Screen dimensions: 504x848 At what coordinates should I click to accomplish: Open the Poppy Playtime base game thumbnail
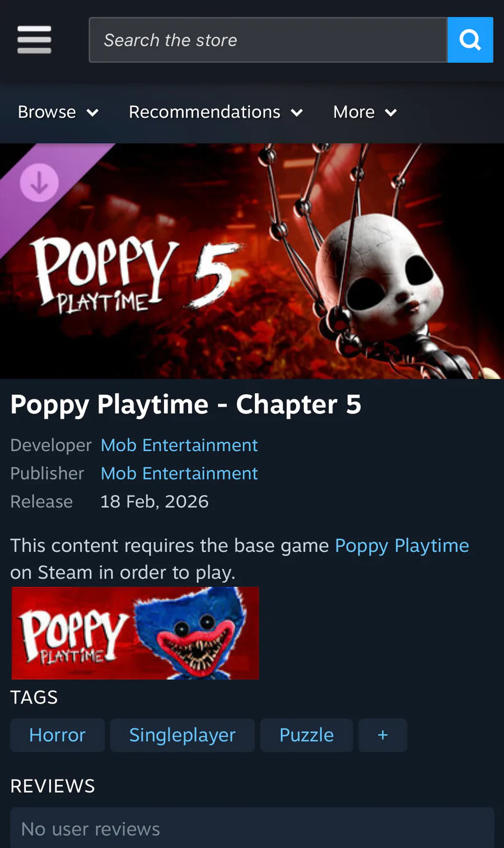click(135, 633)
